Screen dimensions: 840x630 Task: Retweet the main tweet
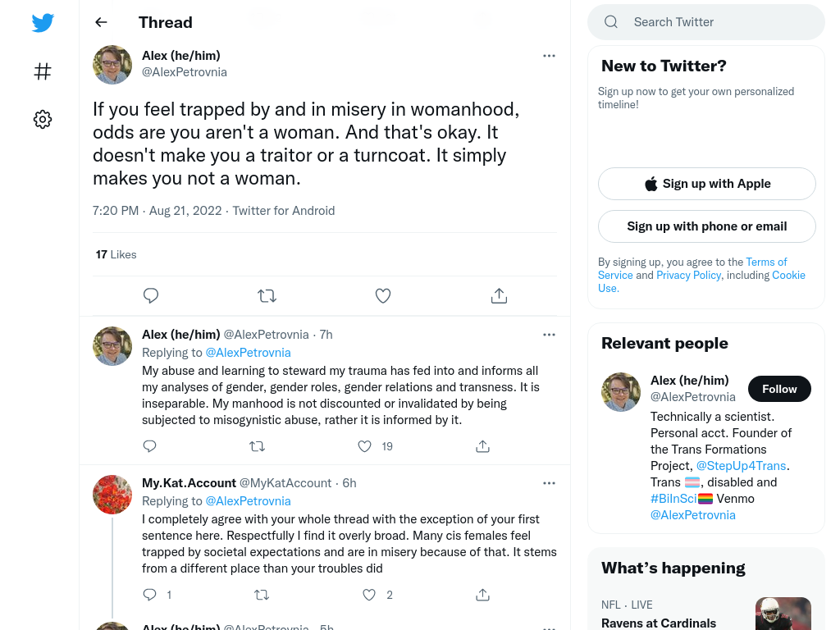click(267, 295)
